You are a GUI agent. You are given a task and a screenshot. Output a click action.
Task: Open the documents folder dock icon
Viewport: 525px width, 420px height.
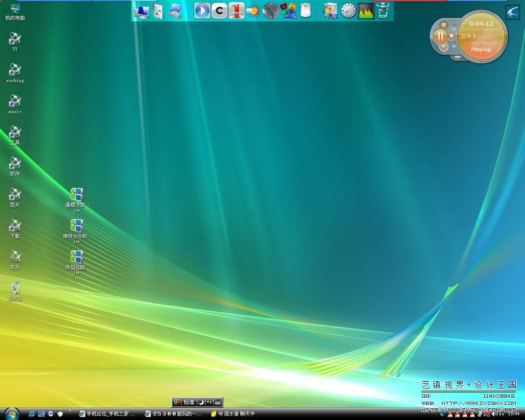point(157,11)
